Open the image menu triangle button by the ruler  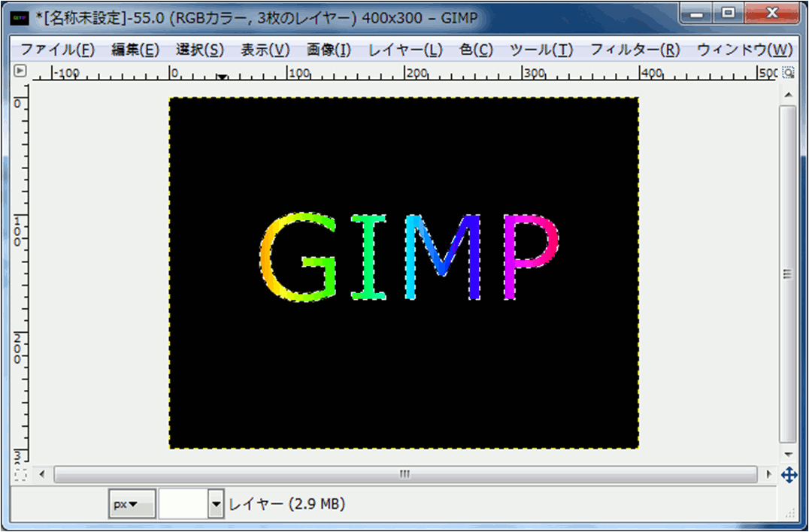click(x=20, y=72)
